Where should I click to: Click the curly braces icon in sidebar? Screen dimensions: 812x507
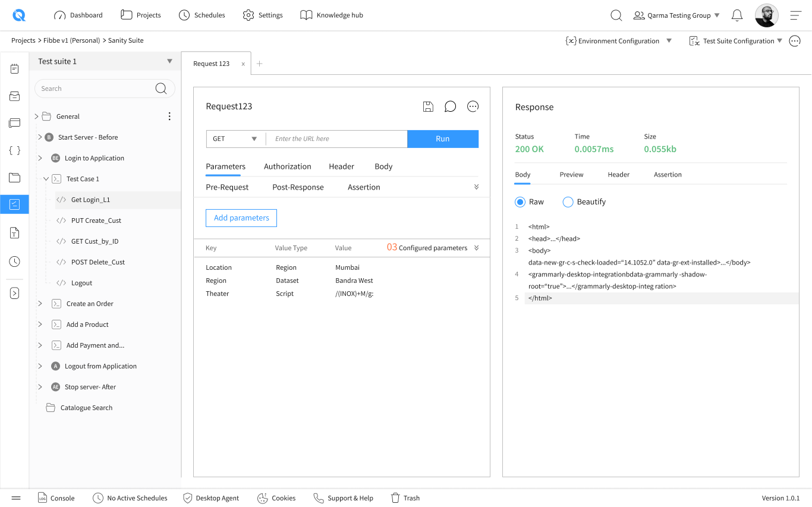click(x=14, y=150)
